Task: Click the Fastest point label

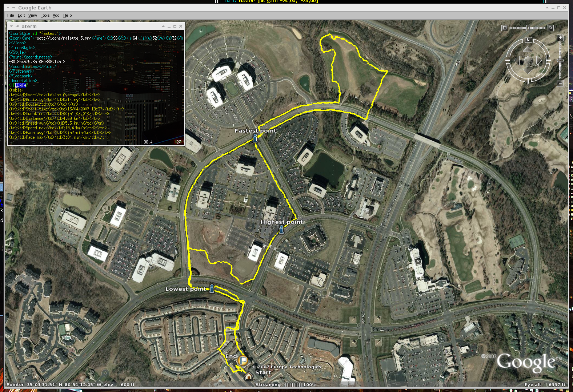Action: click(256, 131)
